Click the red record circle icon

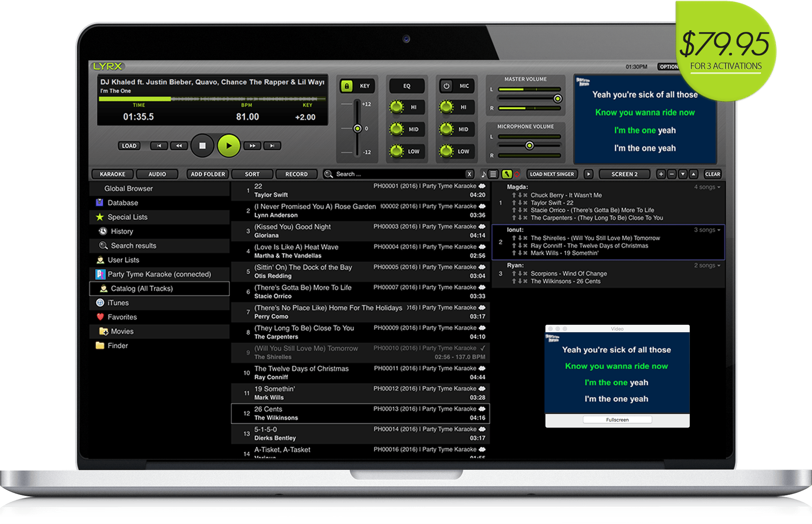517,175
